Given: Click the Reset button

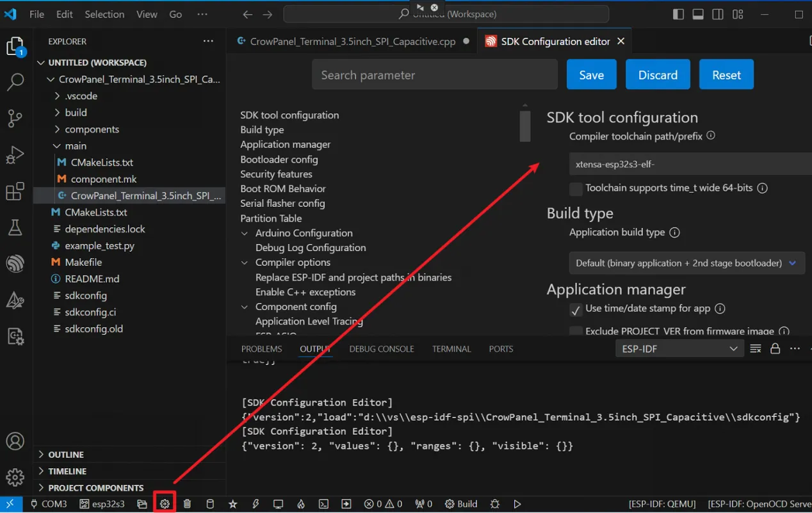Looking at the screenshot, I should [x=726, y=75].
